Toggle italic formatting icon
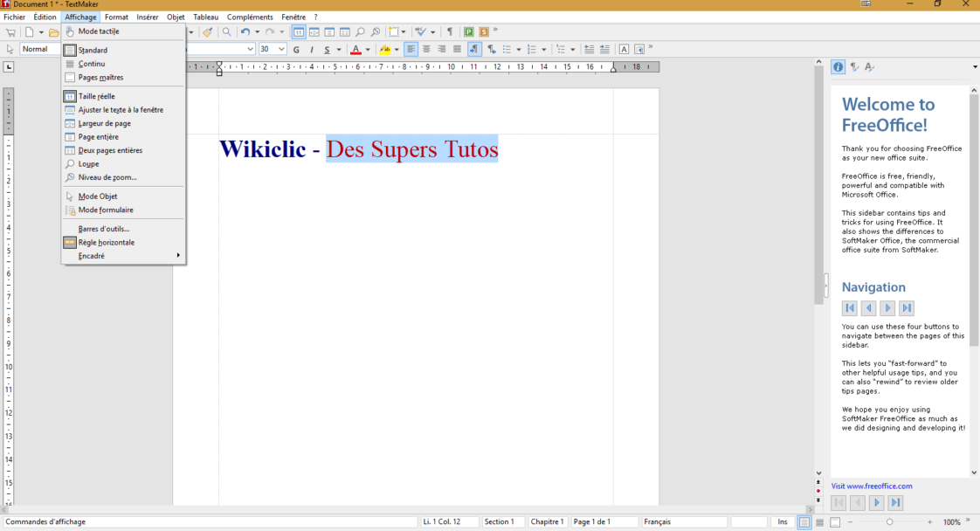Image resolution: width=980 pixels, height=531 pixels. click(x=311, y=50)
